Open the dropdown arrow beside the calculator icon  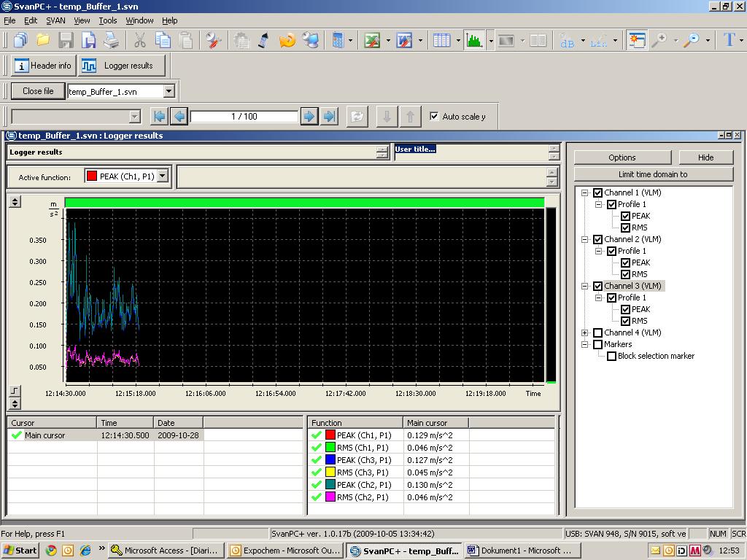pos(351,41)
